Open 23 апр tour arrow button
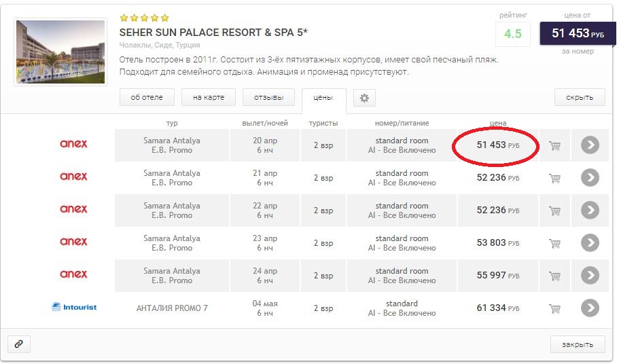Screen dimensions: 619x364 tap(590, 243)
